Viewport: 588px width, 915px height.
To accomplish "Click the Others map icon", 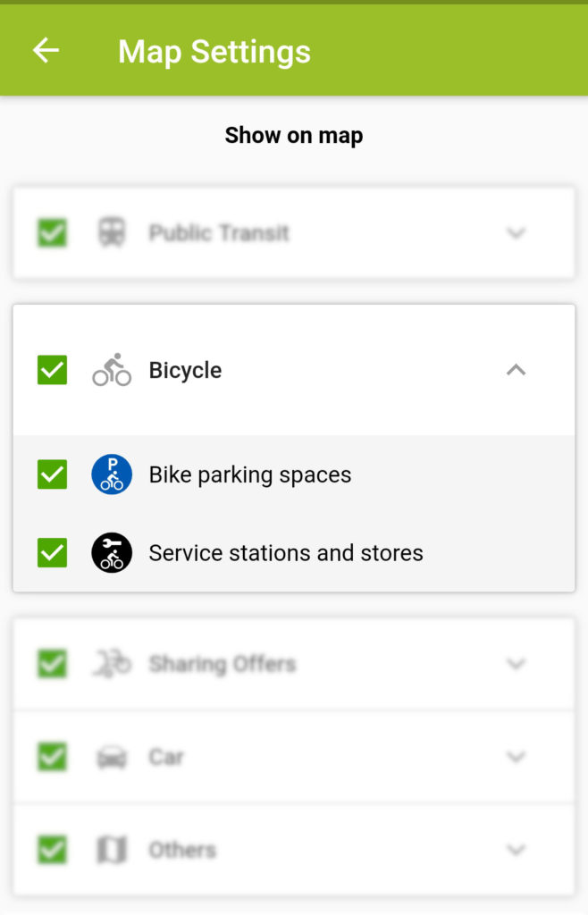I will (x=112, y=850).
